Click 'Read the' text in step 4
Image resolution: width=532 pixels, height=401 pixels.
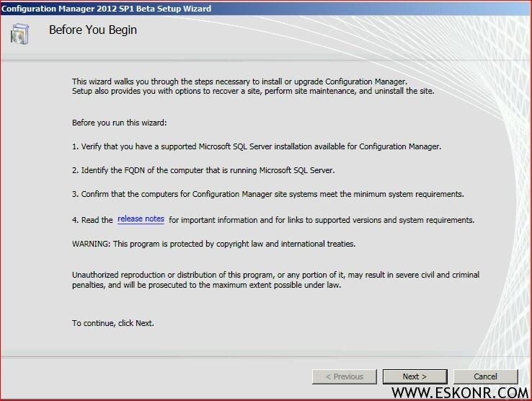click(92, 220)
